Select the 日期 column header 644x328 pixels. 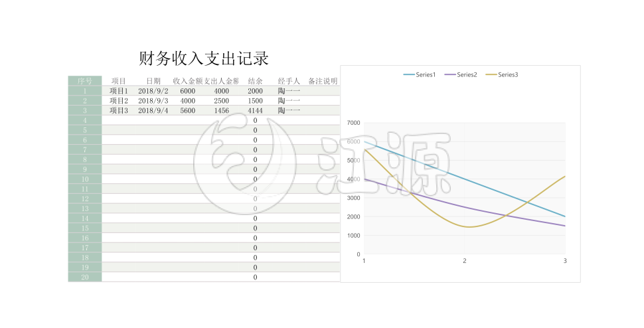tap(153, 81)
